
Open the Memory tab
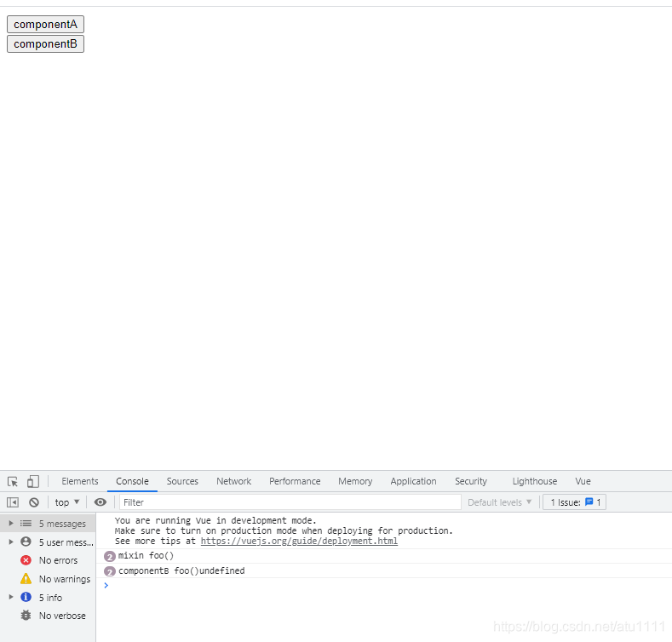tap(355, 481)
